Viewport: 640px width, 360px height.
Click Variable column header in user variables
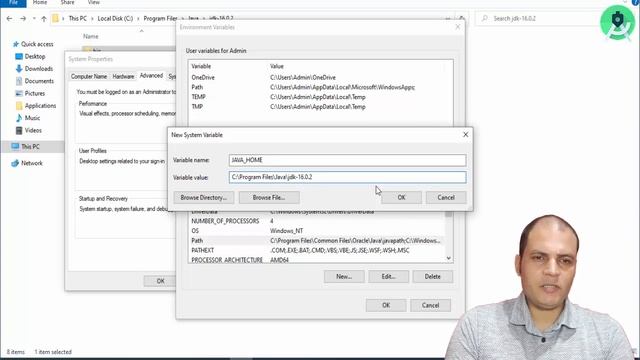click(201, 66)
